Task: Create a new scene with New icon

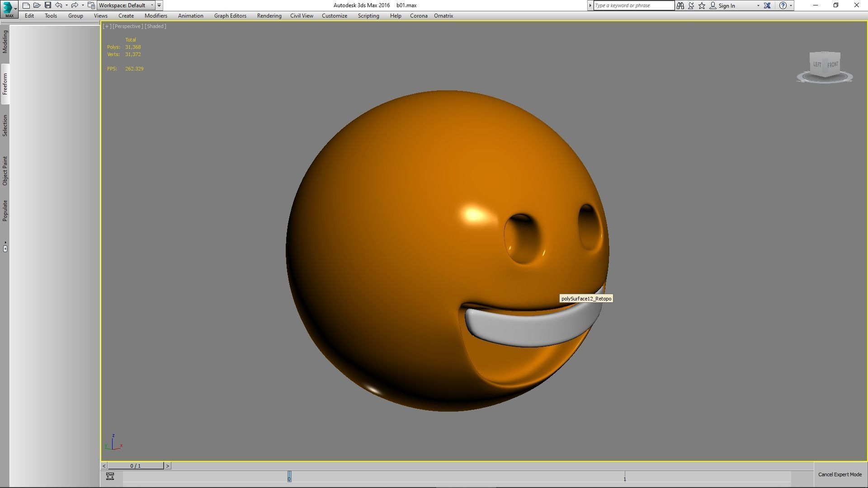Action: (x=26, y=5)
